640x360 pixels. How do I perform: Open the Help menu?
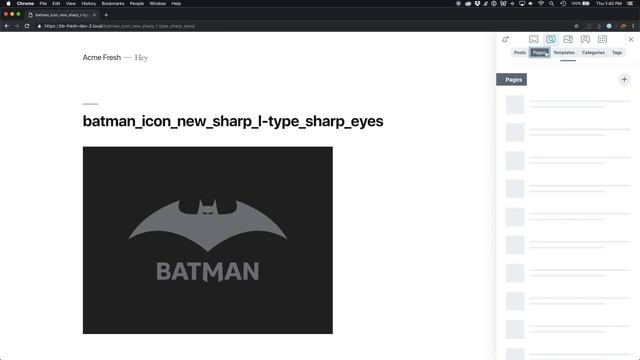click(x=176, y=3)
